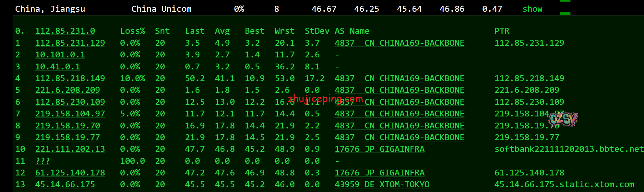The height and width of the screenshot is (192, 644).
Task: Open the 112.85.231.0 header IP link
Action: [x=65, y=31]
